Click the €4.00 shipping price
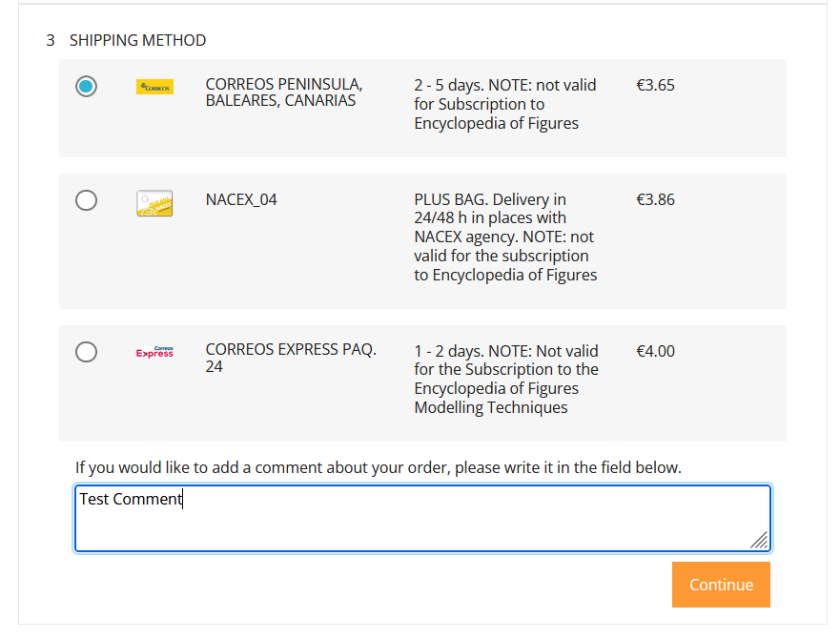840x639 pixels. 655,351
